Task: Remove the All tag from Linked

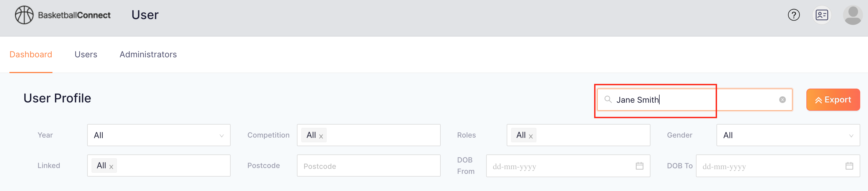Action: tap(111, 167)
